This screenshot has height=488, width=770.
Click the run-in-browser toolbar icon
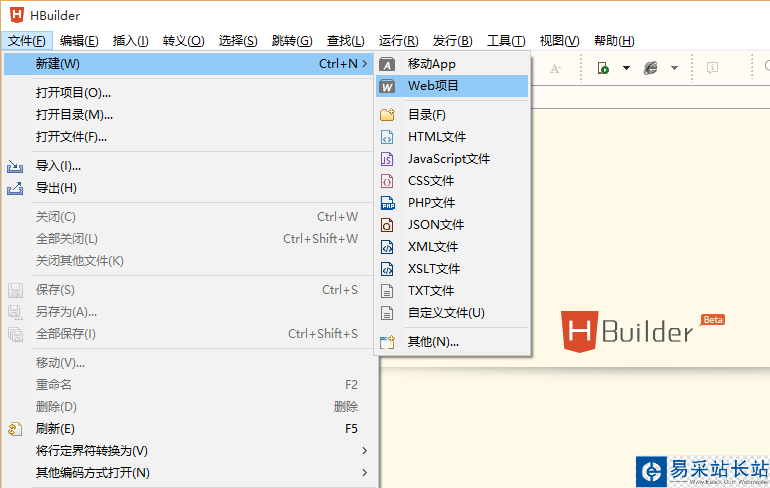(603, 68)
